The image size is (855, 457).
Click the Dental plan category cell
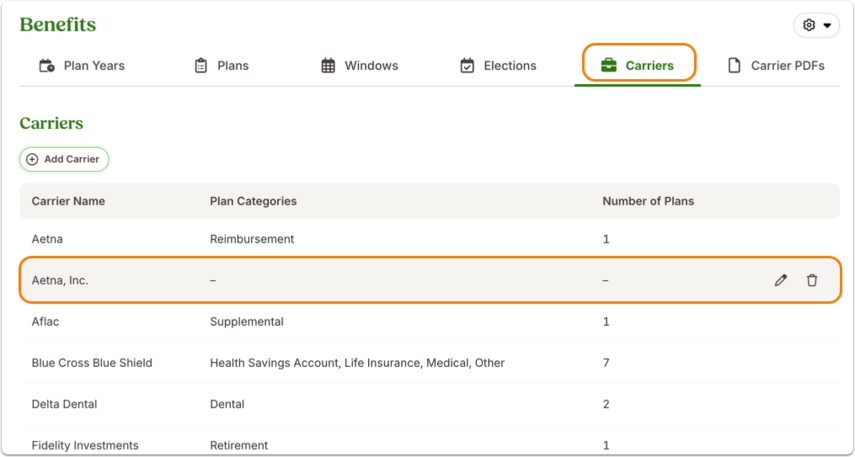pyautogui.click(x=227, y=404)
